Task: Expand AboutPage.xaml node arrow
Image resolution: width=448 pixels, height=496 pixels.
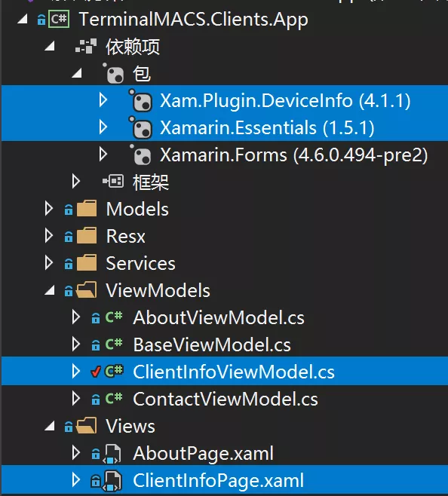Action: click(75, 453)
